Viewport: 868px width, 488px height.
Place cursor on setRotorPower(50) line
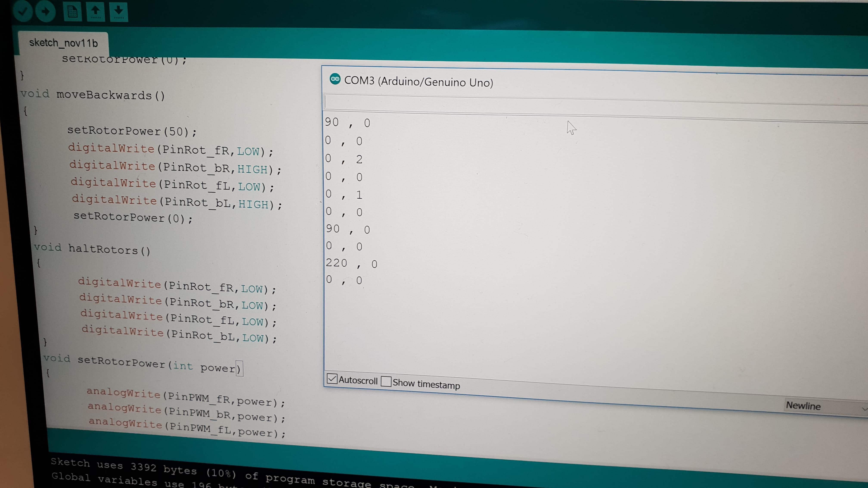click(131, 131)
